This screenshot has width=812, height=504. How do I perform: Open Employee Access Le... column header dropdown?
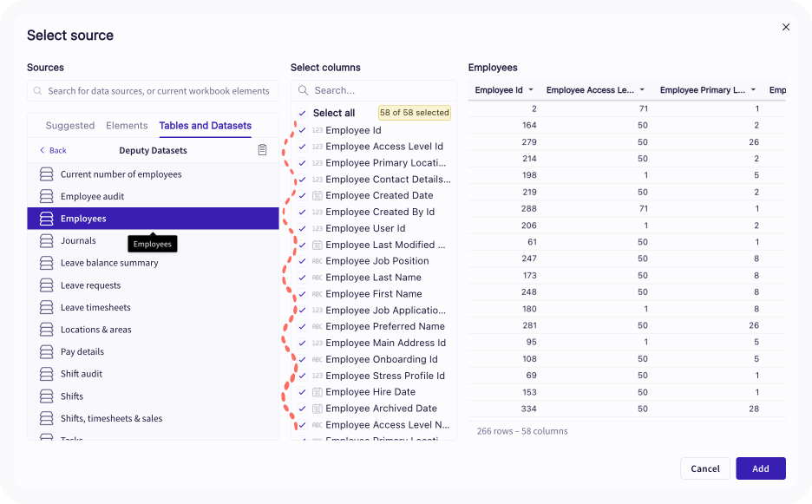pyautogui.click(x=642, y=90)
